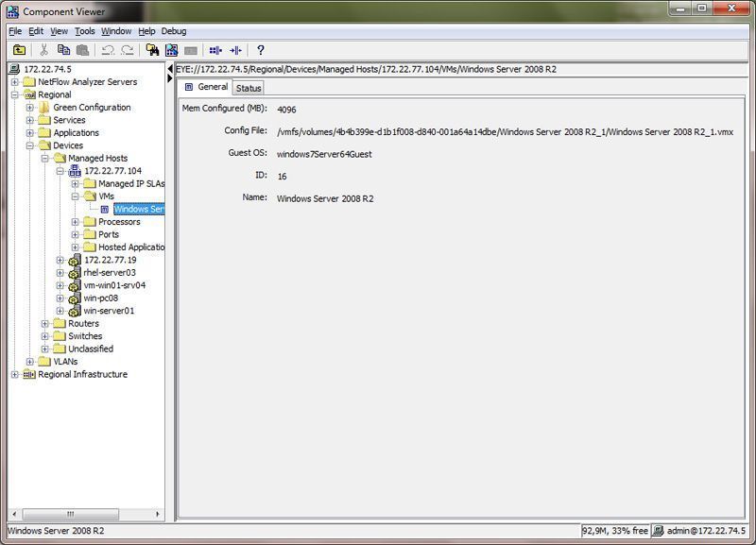The width and height of the screenshot is (756, 545).
Task: Switch to the Status tab
Action: 249,88
